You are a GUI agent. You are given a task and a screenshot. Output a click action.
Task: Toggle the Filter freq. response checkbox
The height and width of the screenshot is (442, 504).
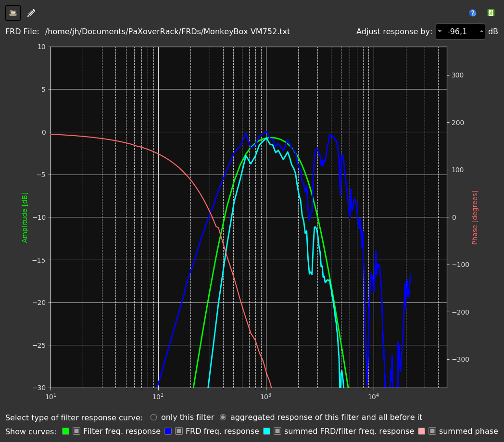coord(76,431)
